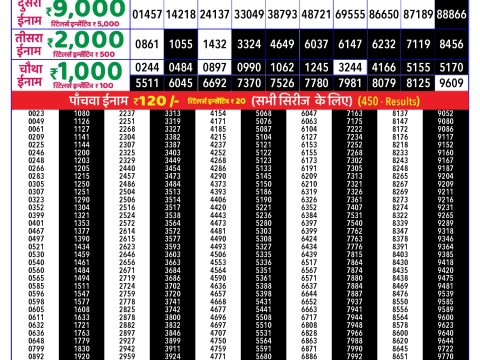
Task: Select fifth prize number "3313"
Action: click(x=172, y=113)
